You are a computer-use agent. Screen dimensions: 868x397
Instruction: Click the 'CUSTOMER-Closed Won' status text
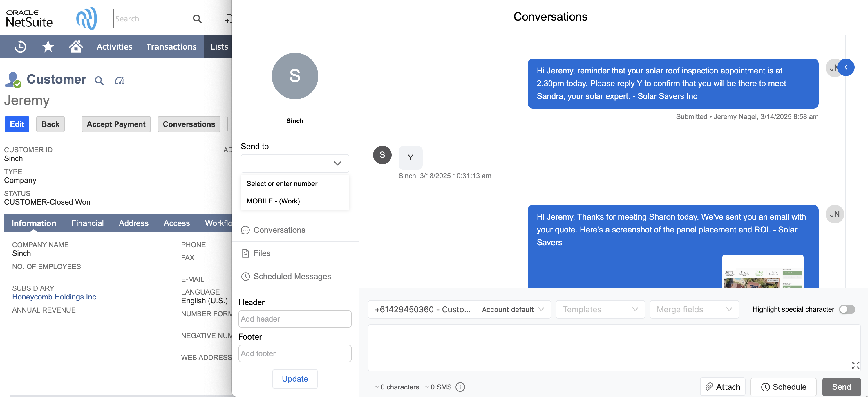(x=47, y=202)
